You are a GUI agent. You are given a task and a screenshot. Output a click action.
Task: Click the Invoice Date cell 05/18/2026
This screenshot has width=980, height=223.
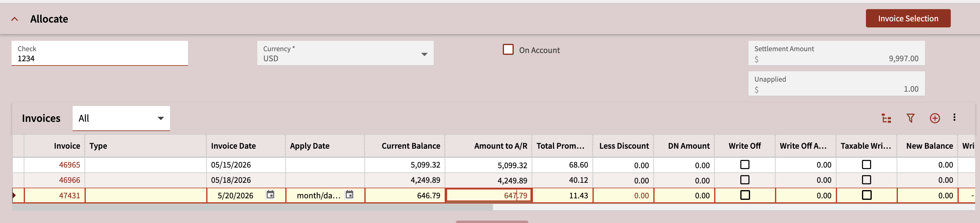coord(246,180)
